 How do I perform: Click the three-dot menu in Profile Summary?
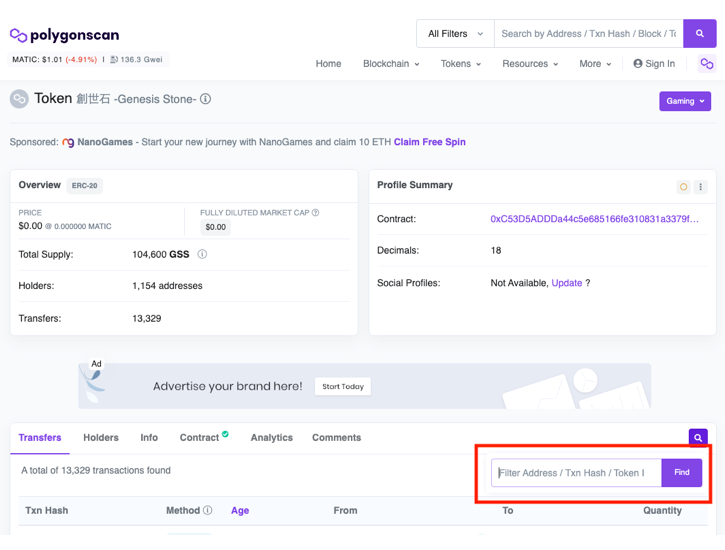pyautogui.click(x=700, y=187)
